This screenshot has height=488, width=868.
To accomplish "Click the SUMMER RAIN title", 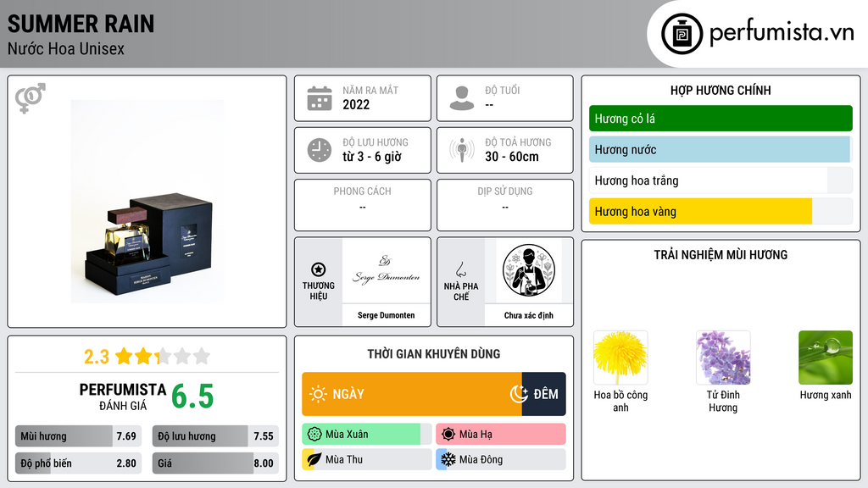I will click(x=81, y=24).
